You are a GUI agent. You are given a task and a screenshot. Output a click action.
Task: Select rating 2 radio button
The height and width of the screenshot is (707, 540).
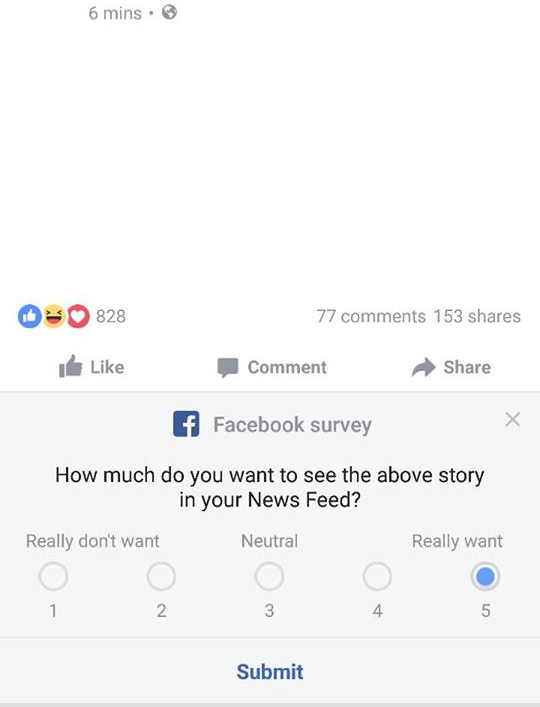tap(161, 576)
